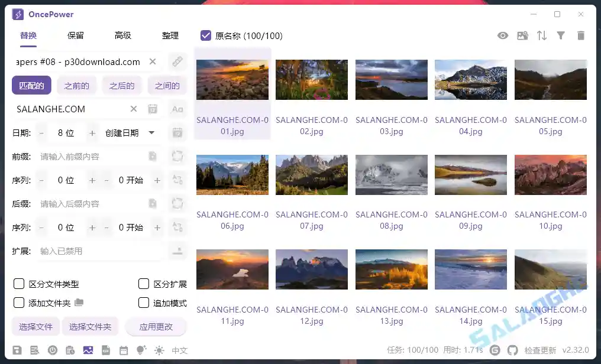Click the delete trash icon
This screenshot has height=364, width=601.
coord(581,35)
